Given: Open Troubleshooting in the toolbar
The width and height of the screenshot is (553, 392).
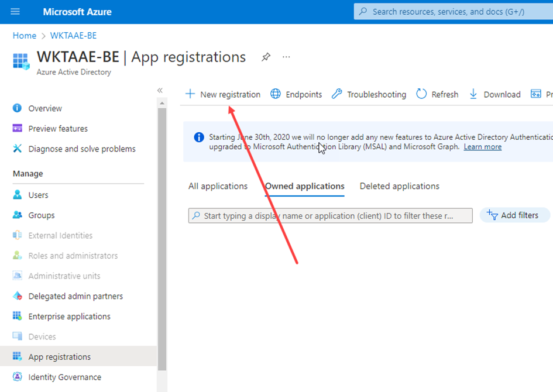Looking at the screenshot, I should coord(369,94).
